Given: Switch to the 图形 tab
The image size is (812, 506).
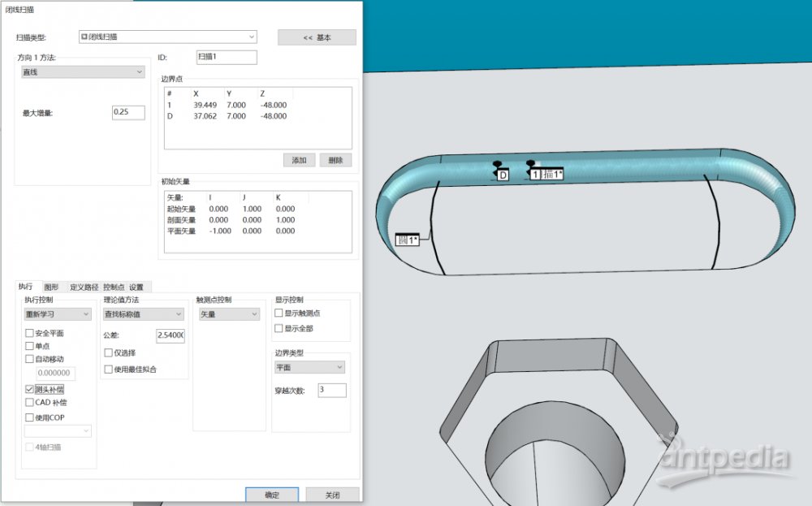Looking at the screenshot, I should [x=51, y=287].
